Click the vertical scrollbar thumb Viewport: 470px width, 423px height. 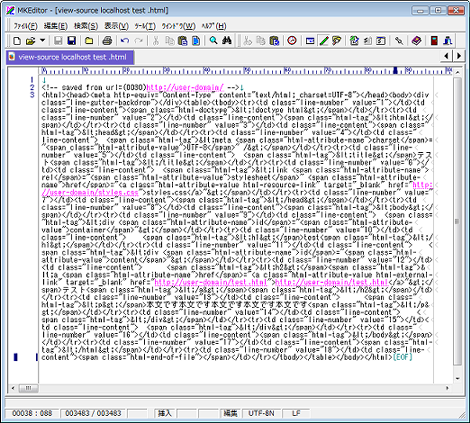click(458, 221)
